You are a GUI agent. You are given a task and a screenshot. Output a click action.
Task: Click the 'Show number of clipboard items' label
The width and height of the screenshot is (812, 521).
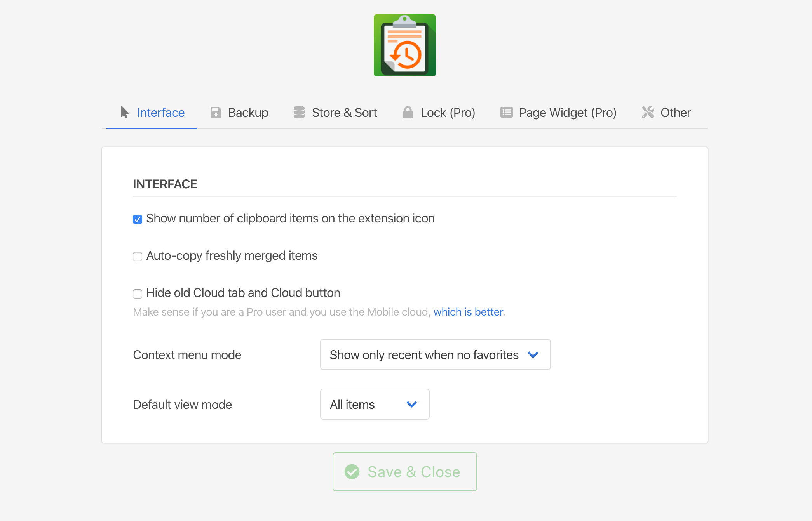pyautogui.click(x=290, y=218)
